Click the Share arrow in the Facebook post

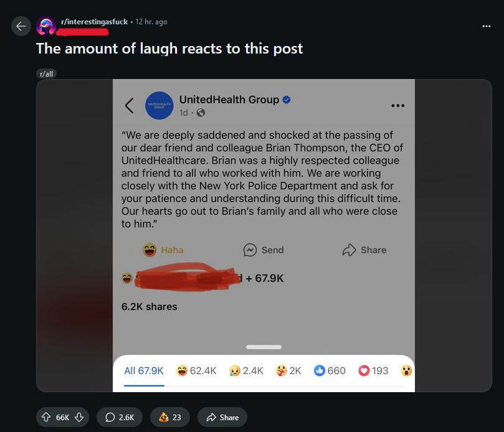(x=349, y=250)
